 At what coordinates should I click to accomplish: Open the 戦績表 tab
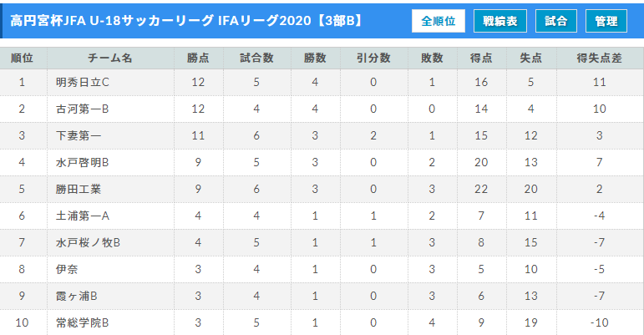pos(499,21)
